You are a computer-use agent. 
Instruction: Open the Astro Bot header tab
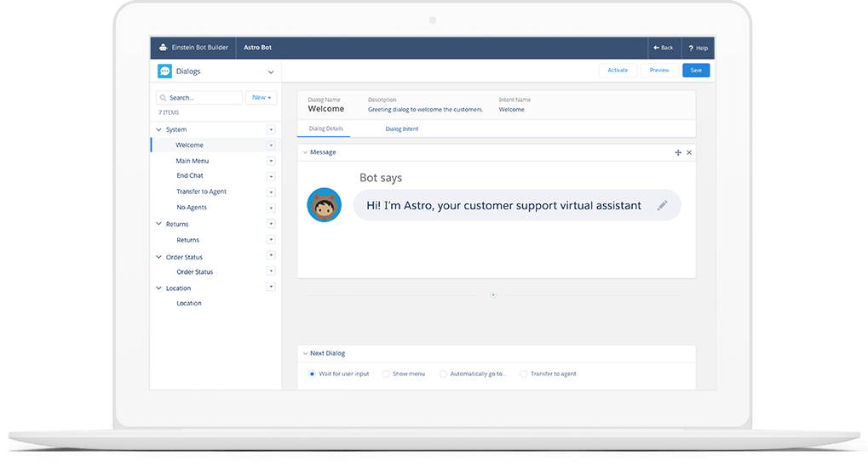(257, 48)
